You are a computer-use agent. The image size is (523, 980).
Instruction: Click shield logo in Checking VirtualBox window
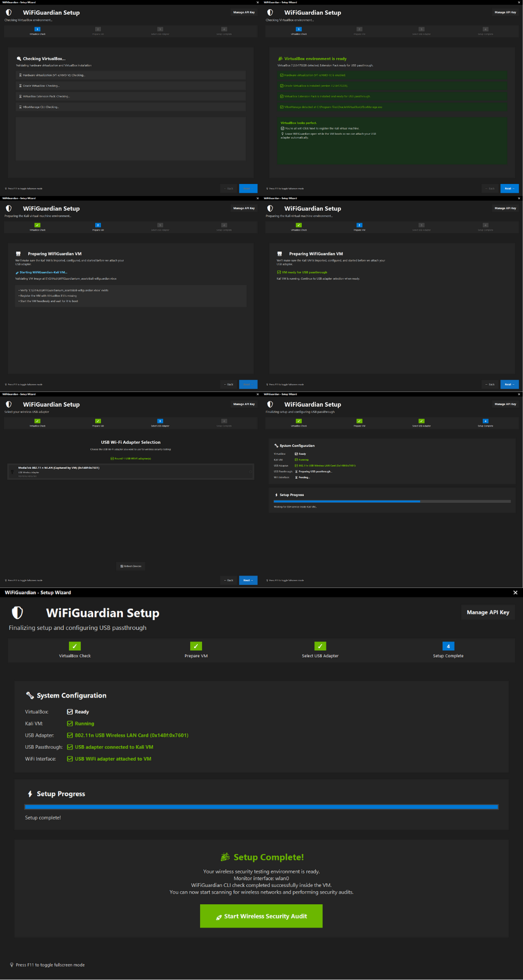click(x=8, y=12)
